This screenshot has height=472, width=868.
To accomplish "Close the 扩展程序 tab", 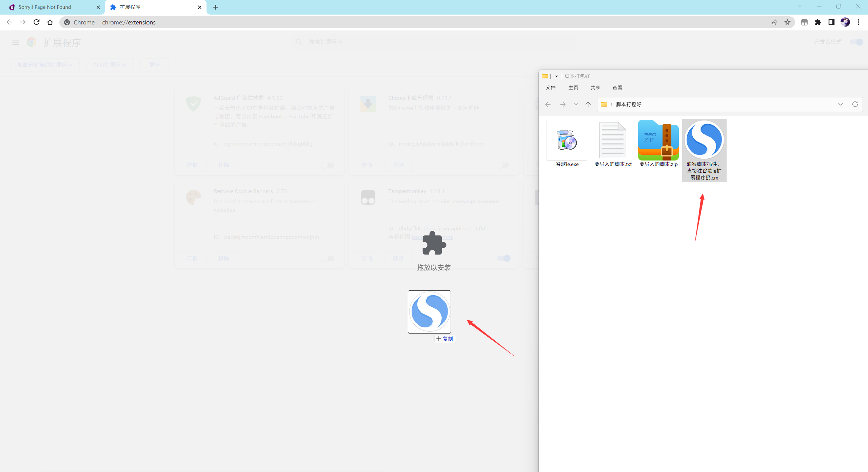I will coord(199,7).
